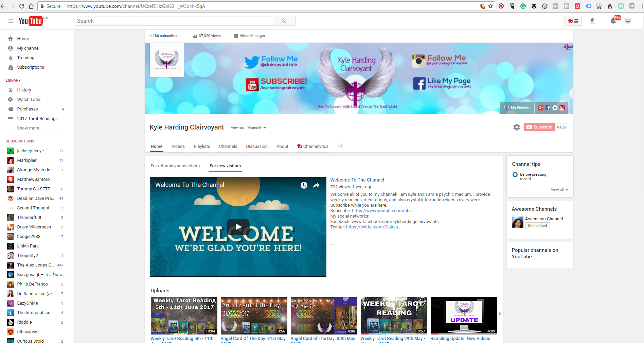This screenshot has width=644, height=343.
Task: Toggle the red Subscribe button
Action: coord(539,127)
